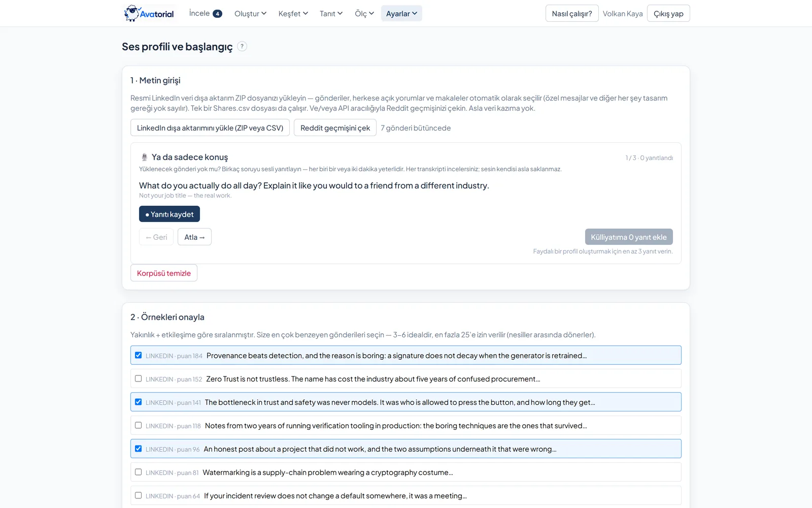Expand the Keşfet dropdown menu
Viewport: 812px width, 508px height.
pyautogui.click(x=293, y=14)
